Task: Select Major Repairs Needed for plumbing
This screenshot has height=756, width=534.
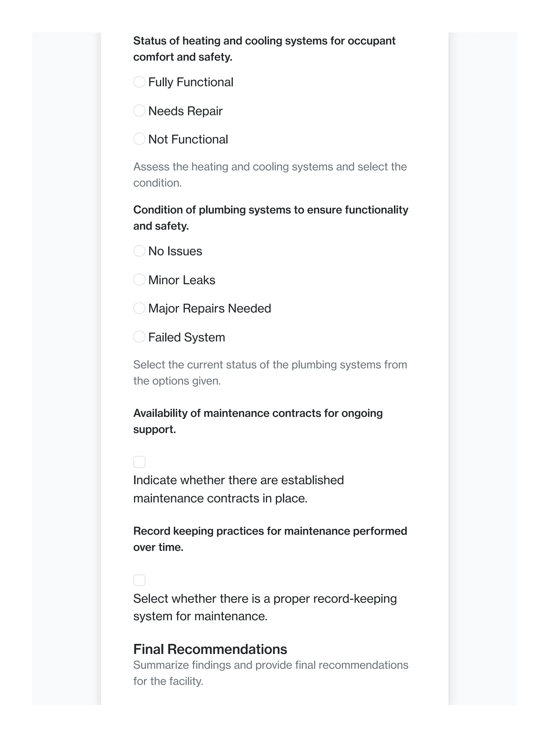Action: pos(139,308)
